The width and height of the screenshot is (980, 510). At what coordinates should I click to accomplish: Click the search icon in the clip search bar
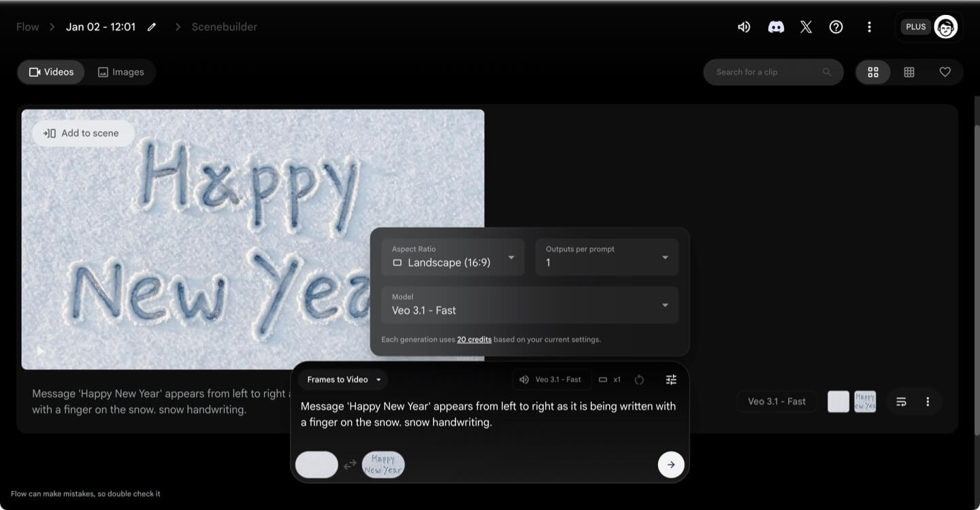[827, 71]
